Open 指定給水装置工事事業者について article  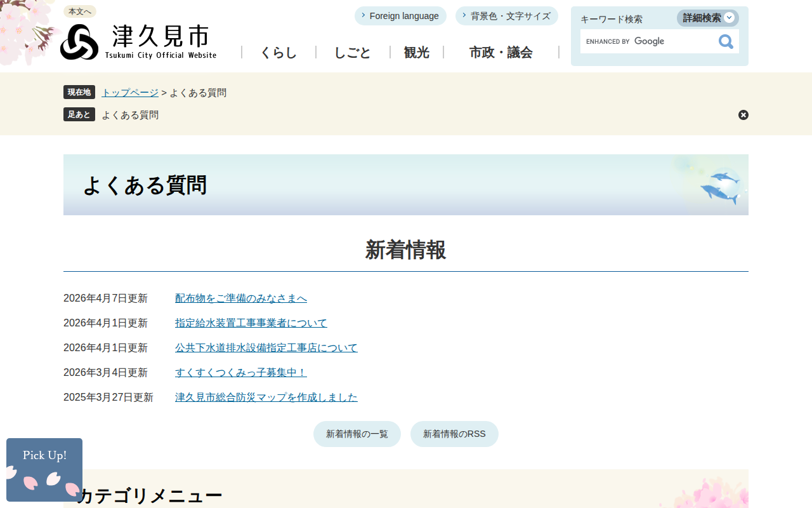251,323
